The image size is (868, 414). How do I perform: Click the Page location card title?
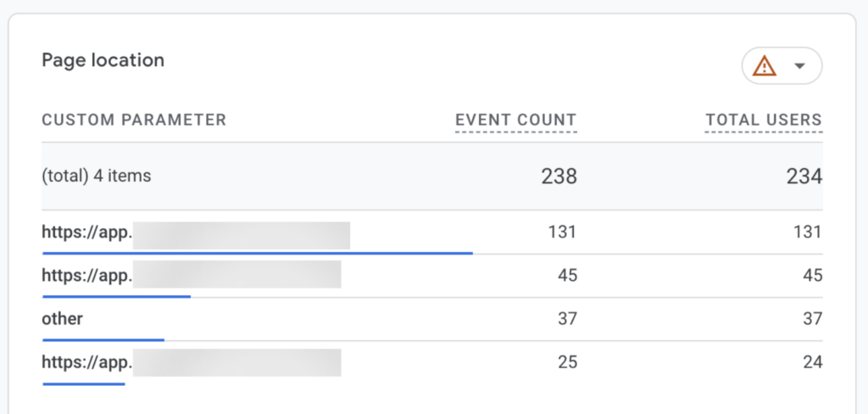click(x=103, y=60)
